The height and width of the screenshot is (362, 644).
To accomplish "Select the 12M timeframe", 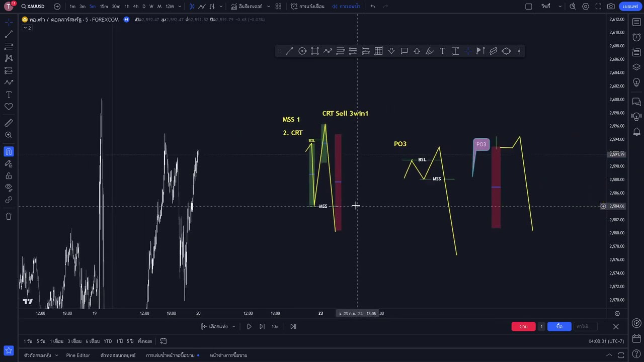I will (x=170, y=7).
